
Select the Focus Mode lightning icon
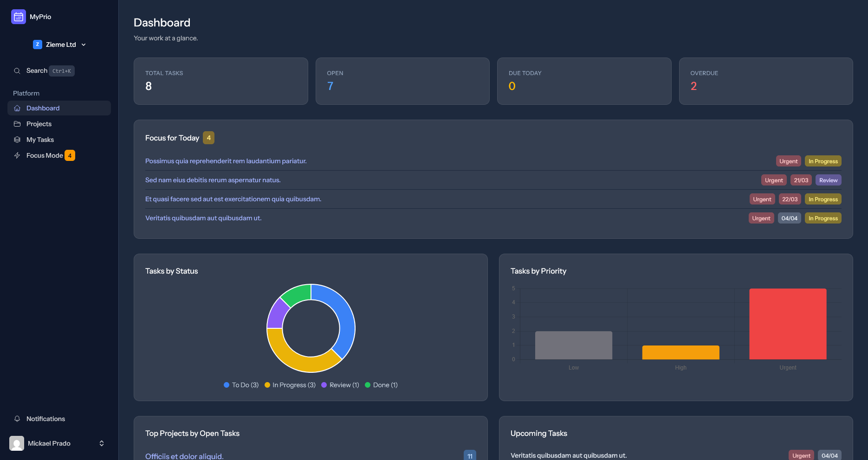[17, 155]
